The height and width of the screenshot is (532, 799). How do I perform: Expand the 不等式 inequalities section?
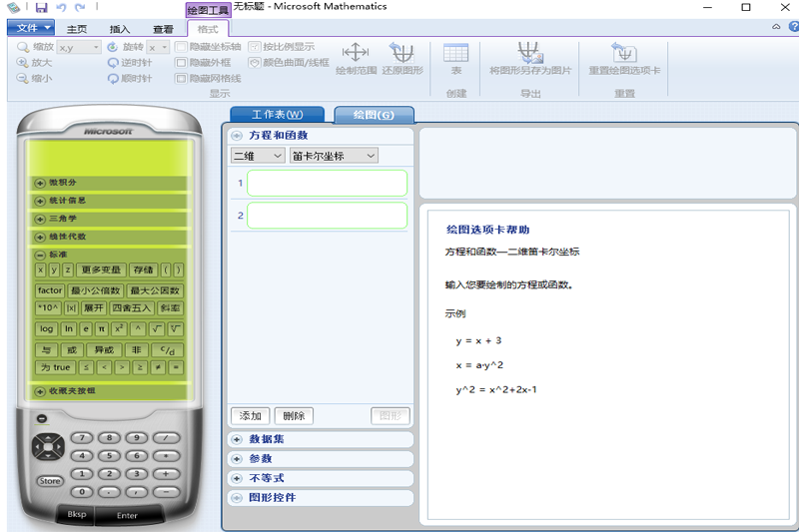[237, 478]
